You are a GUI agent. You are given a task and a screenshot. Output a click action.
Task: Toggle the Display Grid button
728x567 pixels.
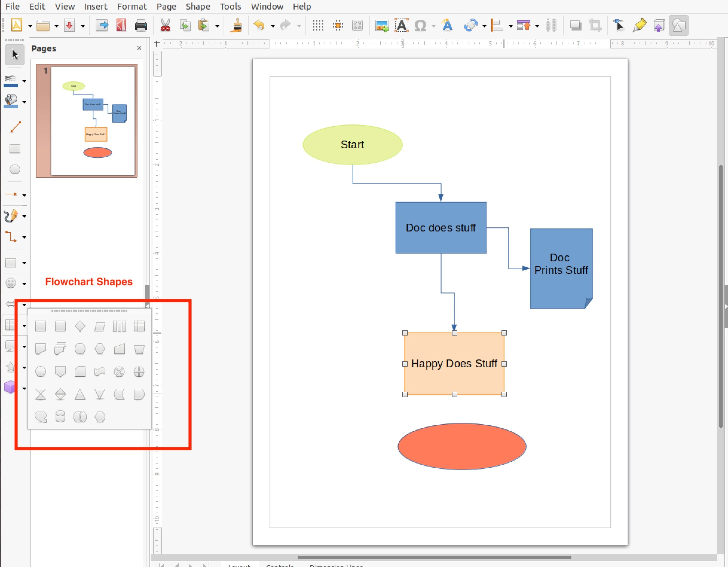318,25
